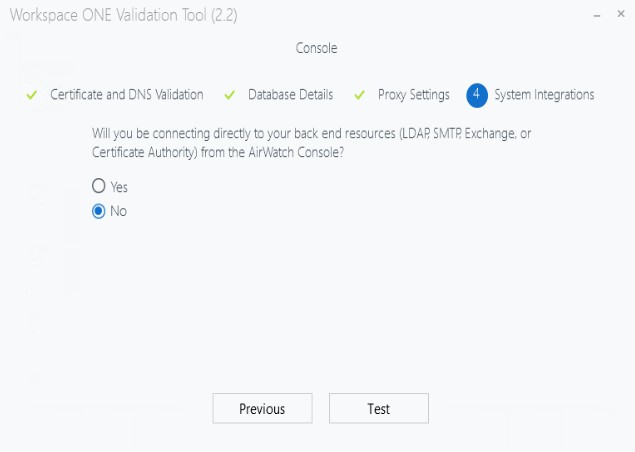This screenshot has height=452, width=635.
Task: Click the Workspace ONE Validation Tool title
Action: 122,15
